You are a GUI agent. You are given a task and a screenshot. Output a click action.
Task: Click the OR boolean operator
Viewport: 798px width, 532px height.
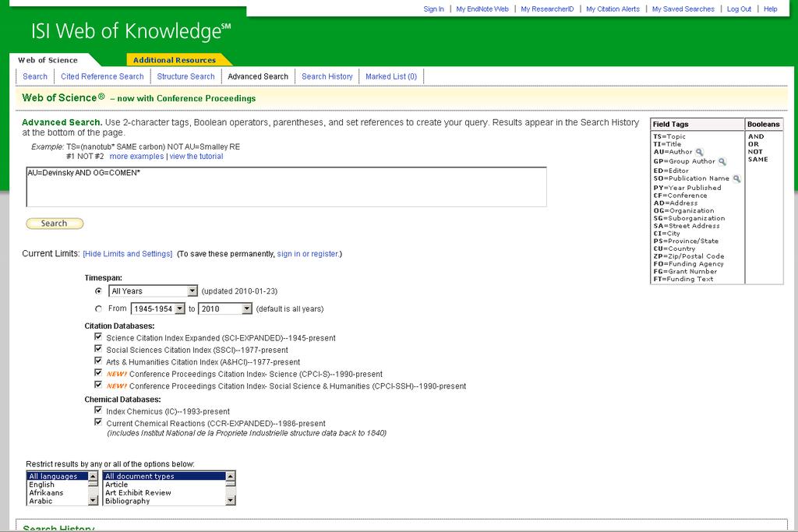coord(754,144)
